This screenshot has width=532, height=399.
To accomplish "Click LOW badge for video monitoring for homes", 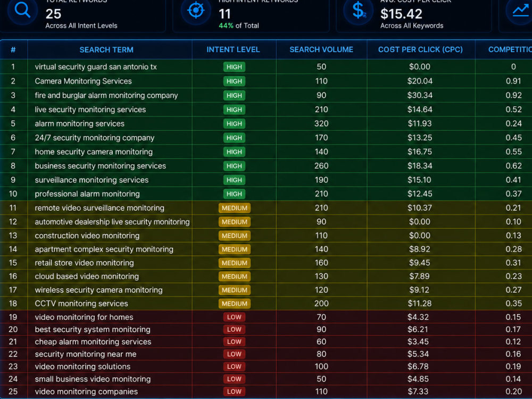I will pos(234,317).
